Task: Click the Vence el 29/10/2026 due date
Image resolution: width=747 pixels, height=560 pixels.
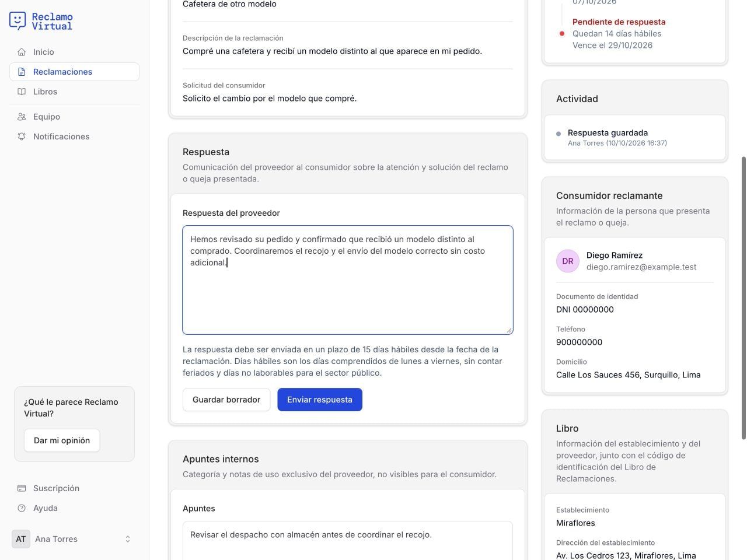Action: click(x=613, y=45)
